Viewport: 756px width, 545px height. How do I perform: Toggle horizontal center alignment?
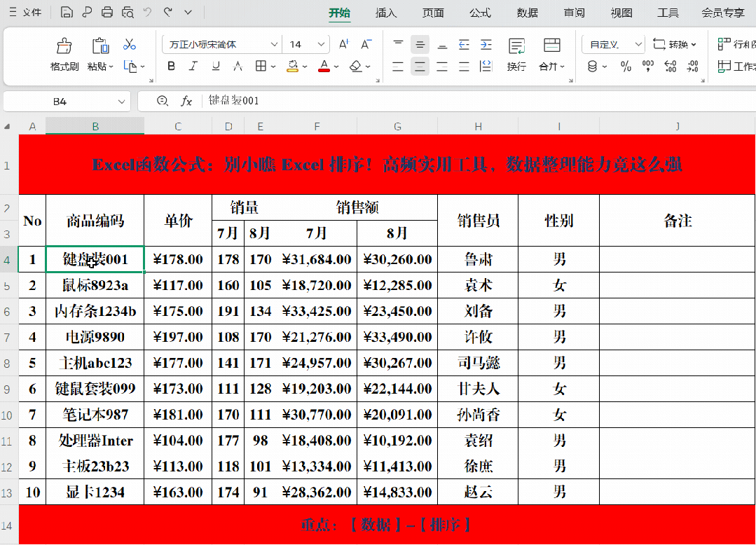click(x=420, y=66)
